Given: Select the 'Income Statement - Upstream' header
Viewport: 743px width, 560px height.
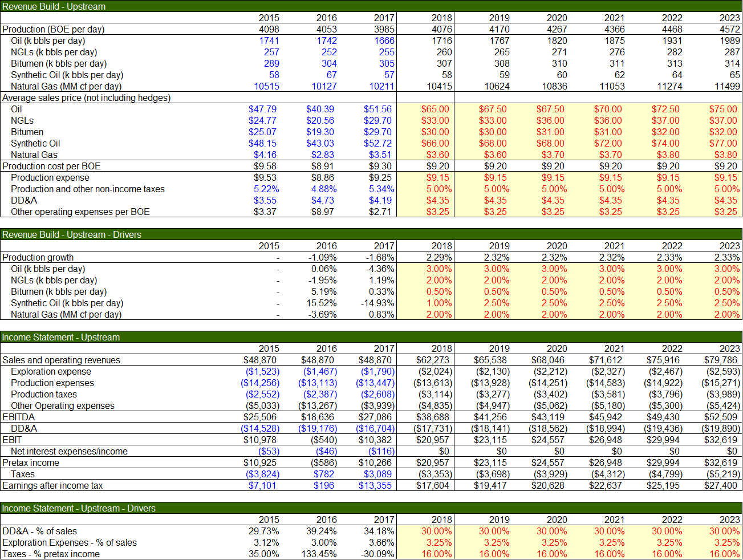Looking at the screenshot, I should 60,337.
